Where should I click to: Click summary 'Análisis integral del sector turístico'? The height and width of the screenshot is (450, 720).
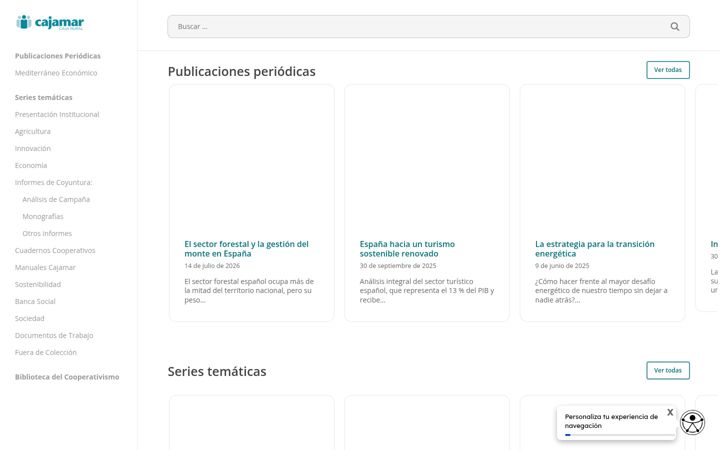[427, 291]
